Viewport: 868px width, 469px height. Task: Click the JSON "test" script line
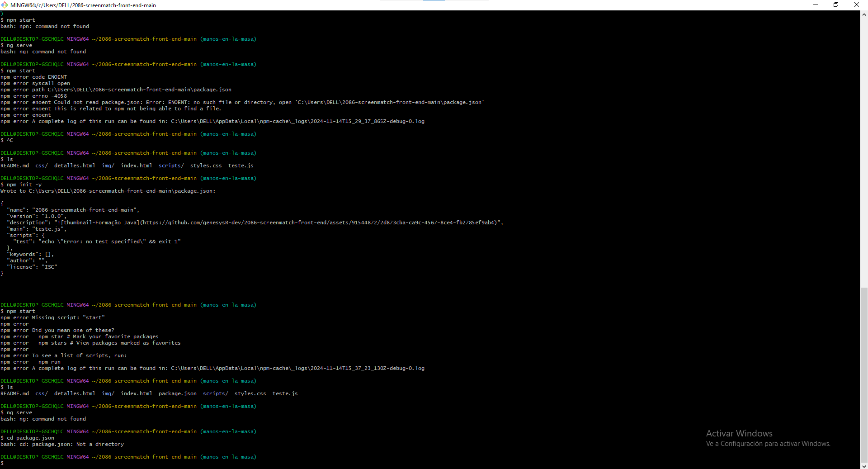(97, 242)
